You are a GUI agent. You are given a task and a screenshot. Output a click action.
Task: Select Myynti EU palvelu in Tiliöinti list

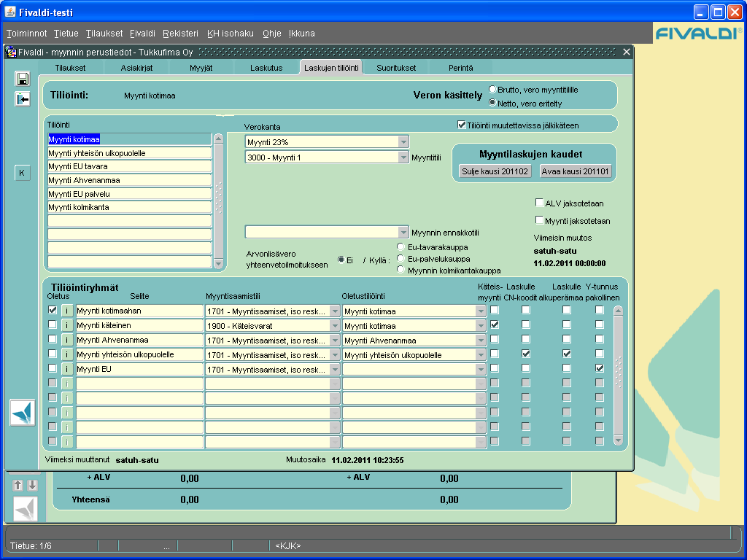(x=130, y=194)
